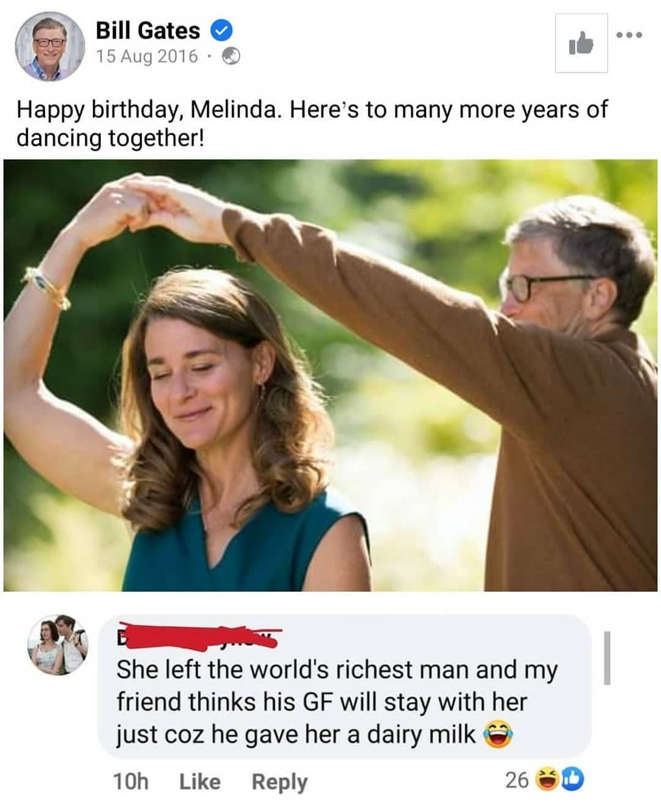This screenshot has width=661, height=812.
Task: Click the globe public privacy icon
Action: (230, 56)
